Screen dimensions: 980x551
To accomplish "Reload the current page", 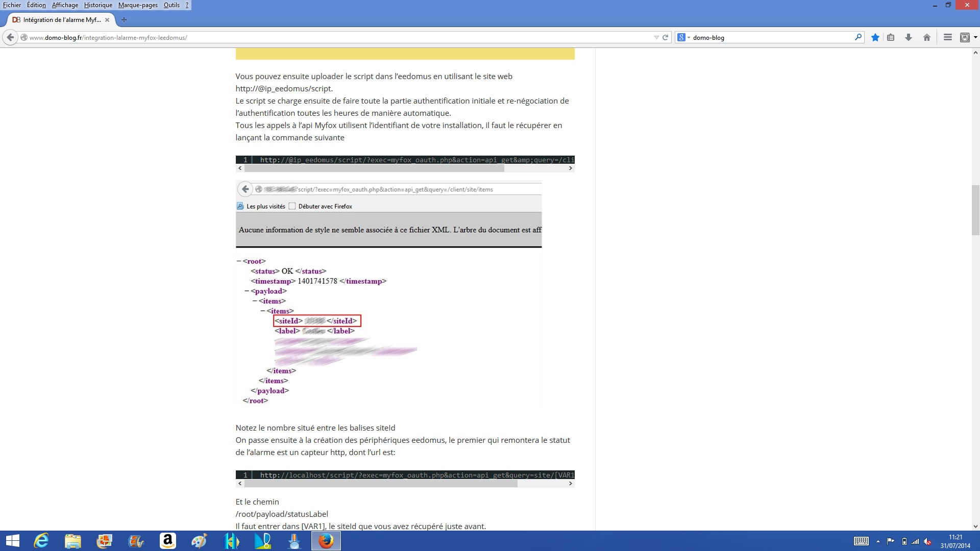I will [x=665, y=37].
